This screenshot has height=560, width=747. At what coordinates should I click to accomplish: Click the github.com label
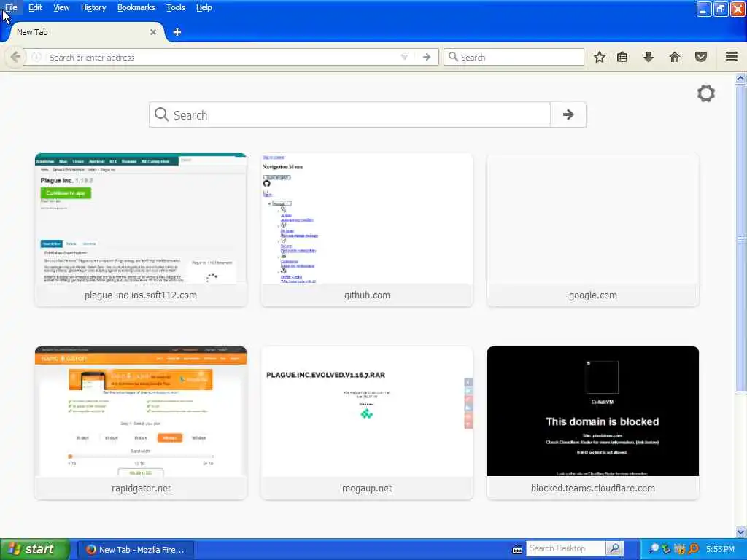pos(367,295)
